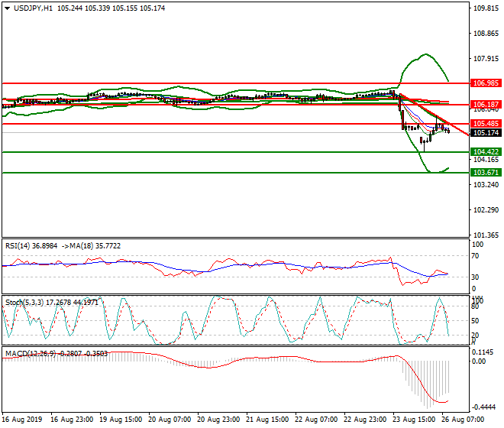Click the RSI scale value 70
Image resolution: width=504 pixels, height=428 pixels.
475,256
